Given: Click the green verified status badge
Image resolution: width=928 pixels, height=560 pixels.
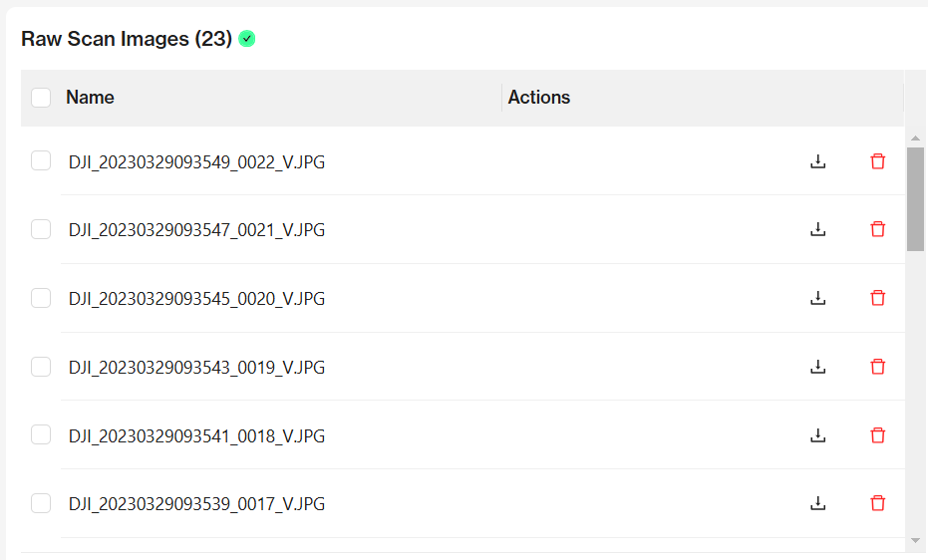Looking at the screenshot, I should click(247, 39).
